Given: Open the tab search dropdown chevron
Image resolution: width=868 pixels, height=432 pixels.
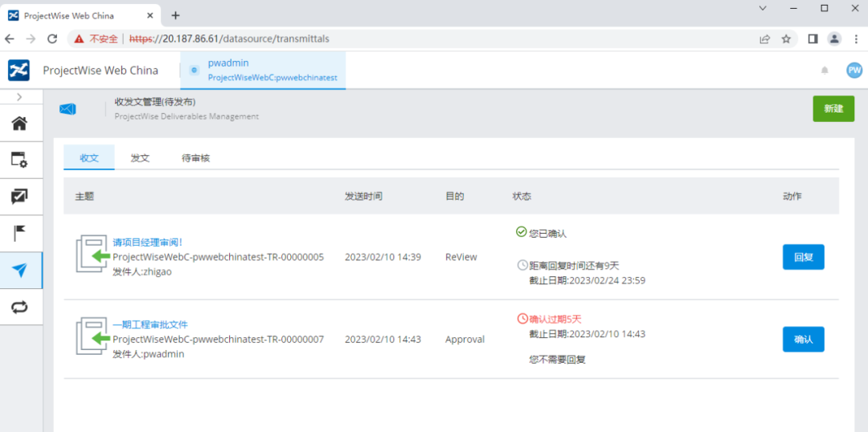Looking at the screenshot, I should click(763, 8).
